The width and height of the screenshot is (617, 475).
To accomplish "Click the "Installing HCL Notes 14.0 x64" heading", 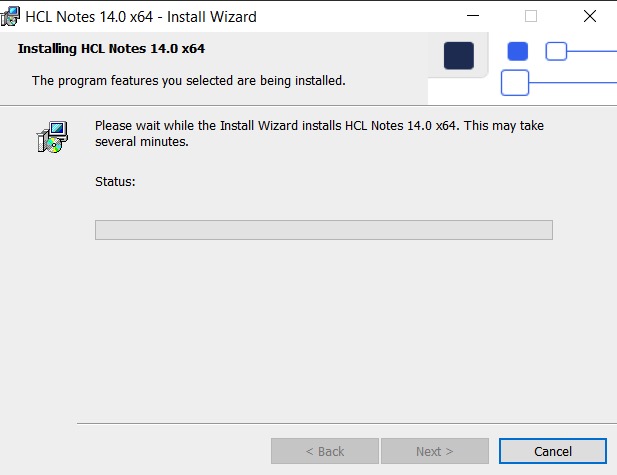I will 111,48.
